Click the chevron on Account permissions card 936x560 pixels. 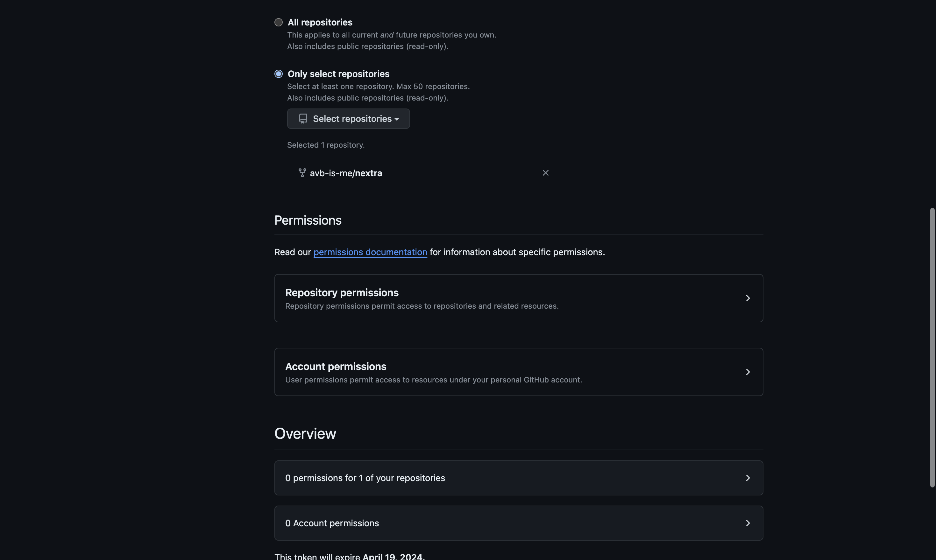747,372
